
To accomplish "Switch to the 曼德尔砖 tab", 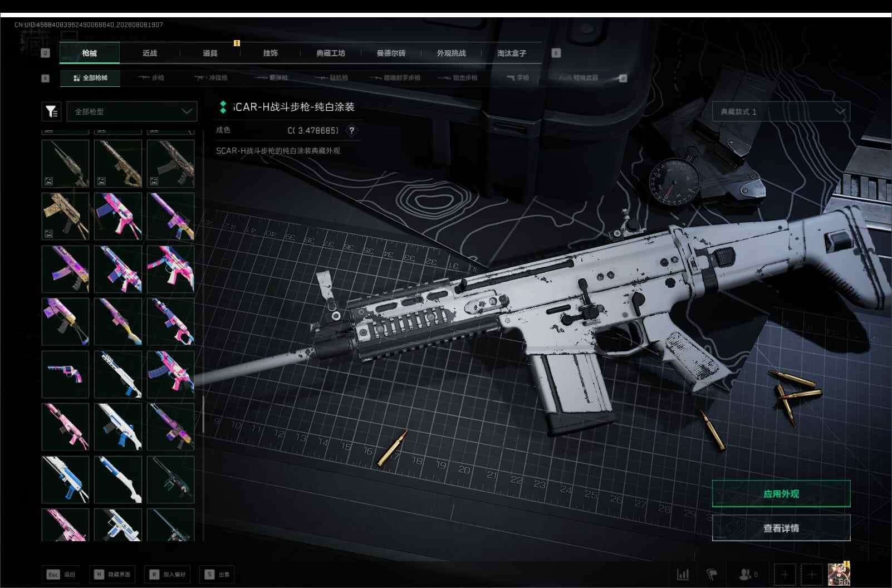I will [391, 53].
